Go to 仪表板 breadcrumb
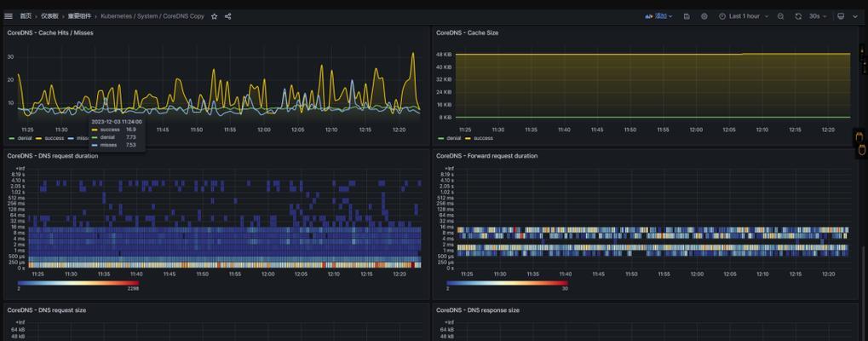868x341 pixels. 49,16
